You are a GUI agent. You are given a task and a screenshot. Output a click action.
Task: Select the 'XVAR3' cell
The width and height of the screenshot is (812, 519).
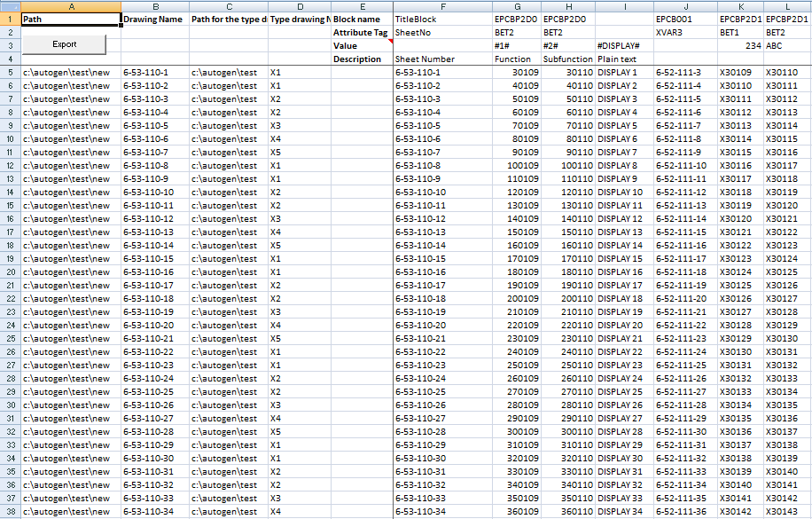click(x=685, y=33)
